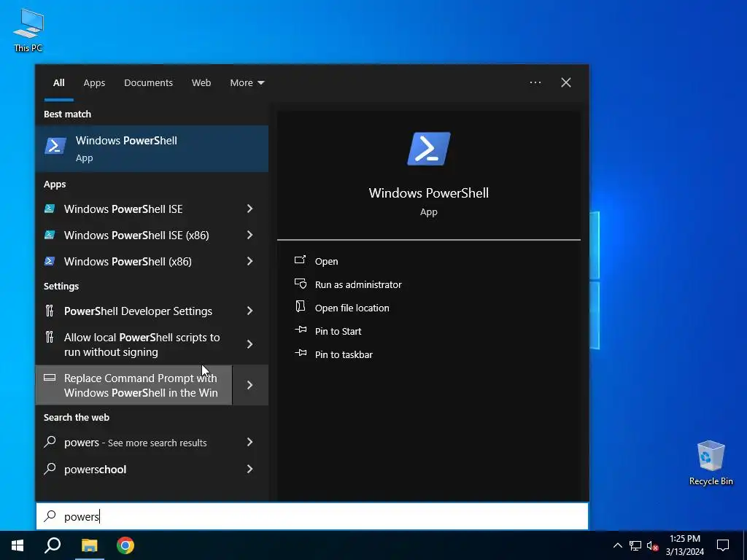The image size is (747, 560).
Task: Open the More filter dropdown
Action: (x=247, y=82)
